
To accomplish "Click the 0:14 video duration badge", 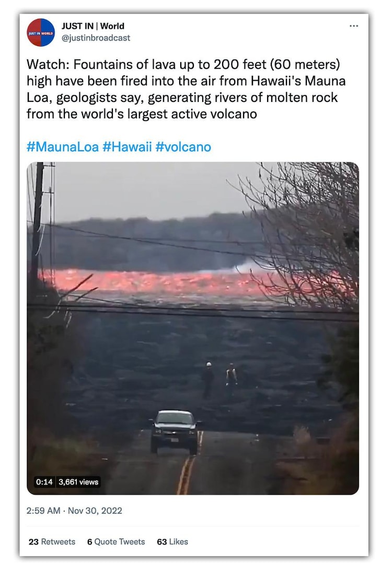I will pos(44,482).
